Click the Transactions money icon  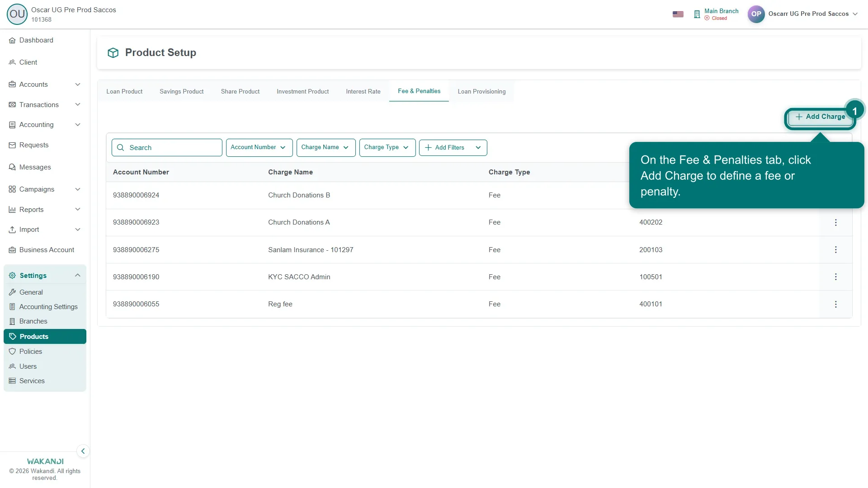pyautogui.click(x=12, y=105)
